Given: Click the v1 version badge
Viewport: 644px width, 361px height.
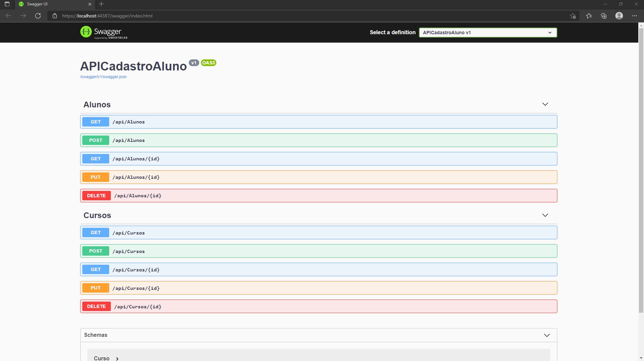Looking at the screenshot, I should pos(194,63).
